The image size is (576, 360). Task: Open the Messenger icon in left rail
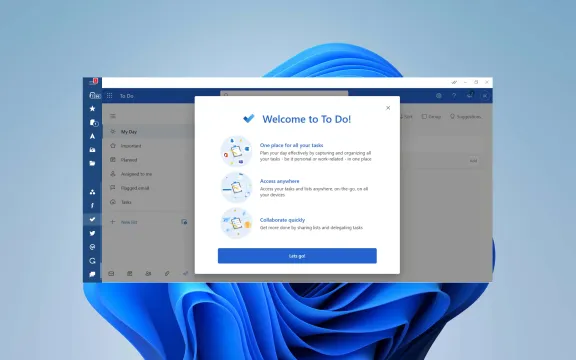pos(92,247)
